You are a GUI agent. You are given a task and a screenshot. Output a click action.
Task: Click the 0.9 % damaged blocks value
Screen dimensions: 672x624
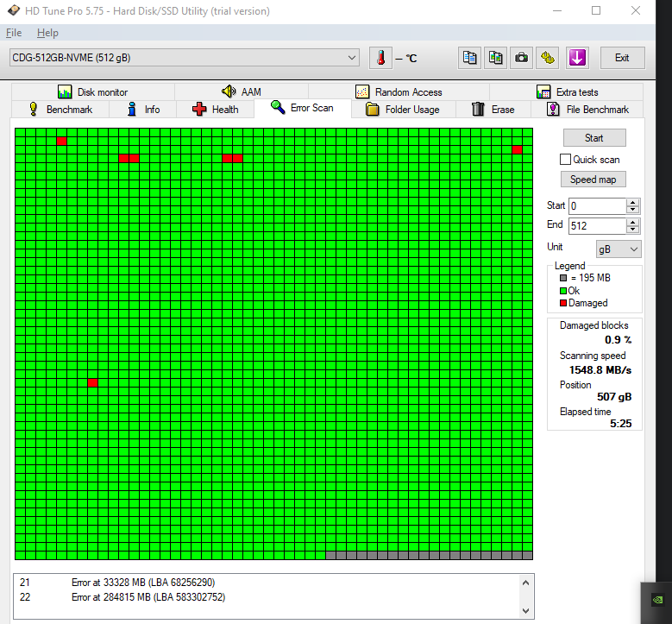(x=618, y=340)
